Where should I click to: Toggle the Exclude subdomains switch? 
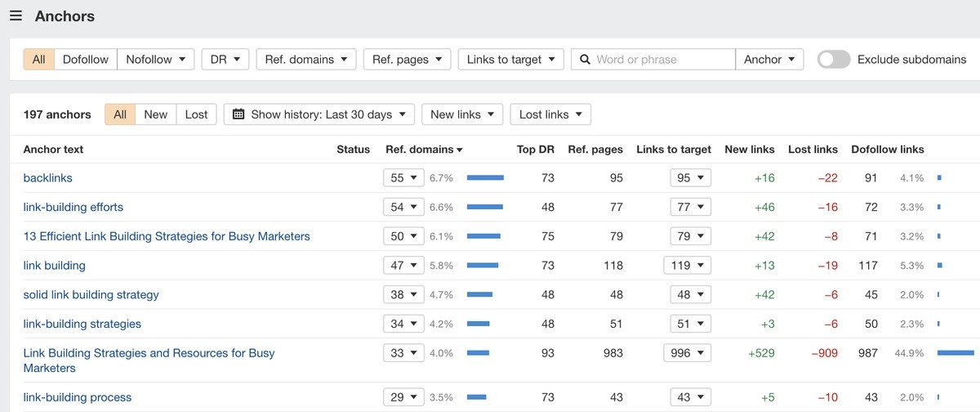pos(834,60)
